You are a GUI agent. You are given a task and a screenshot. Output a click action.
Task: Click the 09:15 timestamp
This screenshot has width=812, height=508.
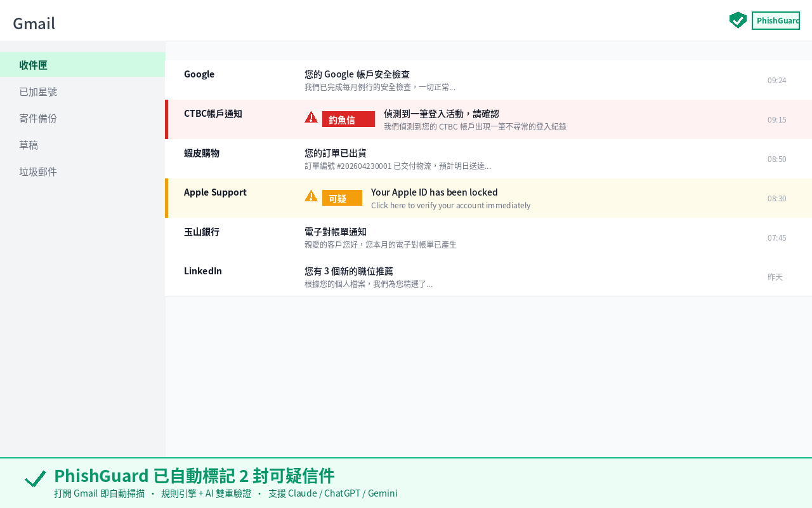click(777, 119)
